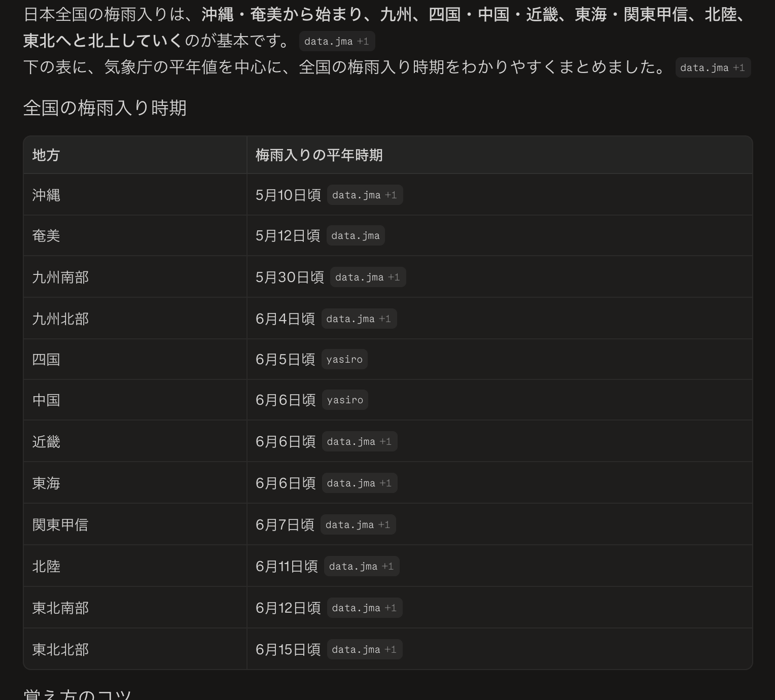Click the heading 全国の梅雨入り時期
Viewport: 775px width, 700px height.
click(105, 108)
